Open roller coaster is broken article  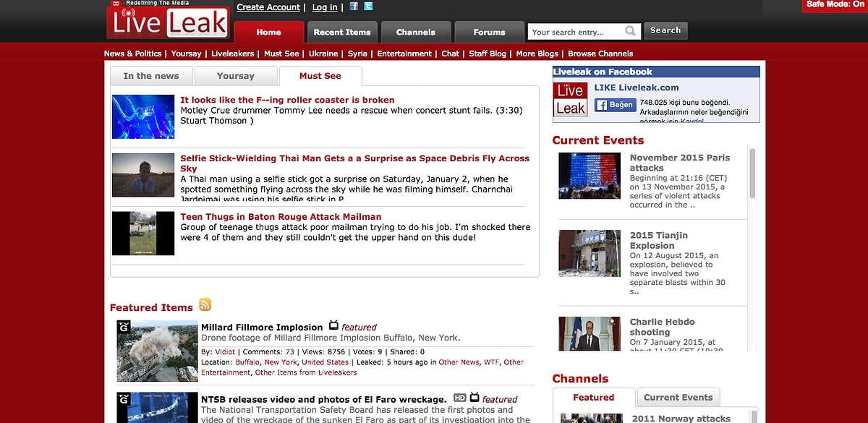[x=287, y=100]
